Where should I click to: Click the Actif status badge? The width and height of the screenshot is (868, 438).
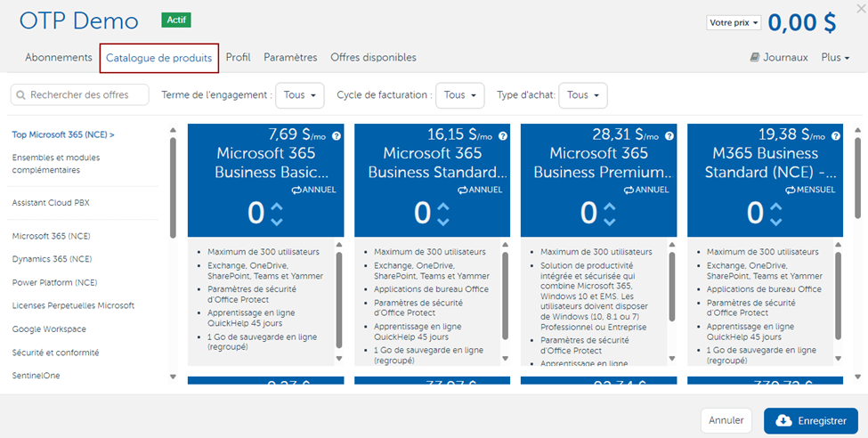(176, 20)
